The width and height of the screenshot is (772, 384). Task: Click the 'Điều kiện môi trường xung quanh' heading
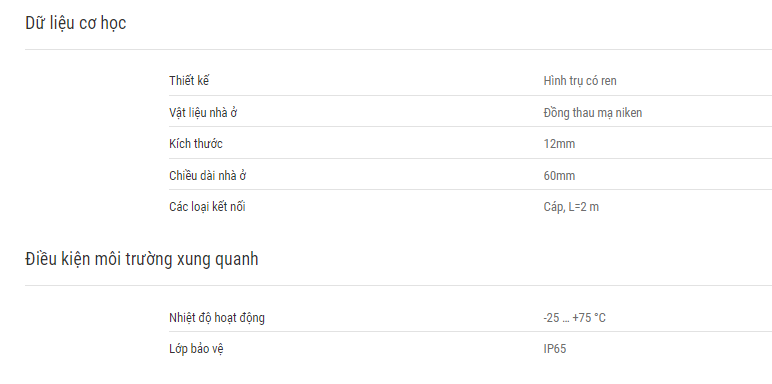(x=142, y=259)
